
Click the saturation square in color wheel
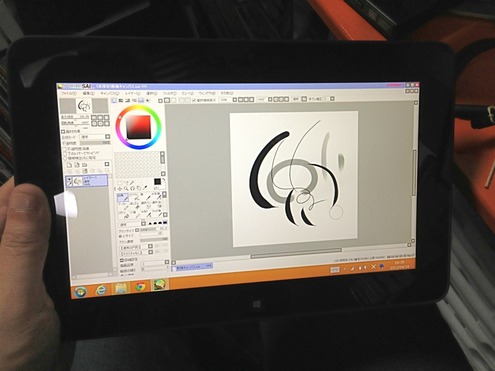click(139, 127)
